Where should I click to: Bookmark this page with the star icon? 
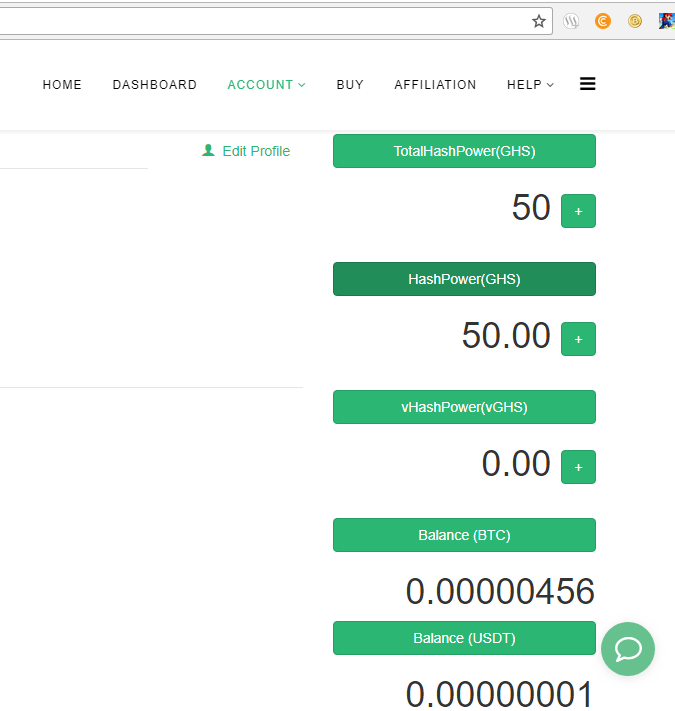tap(539, 21)
